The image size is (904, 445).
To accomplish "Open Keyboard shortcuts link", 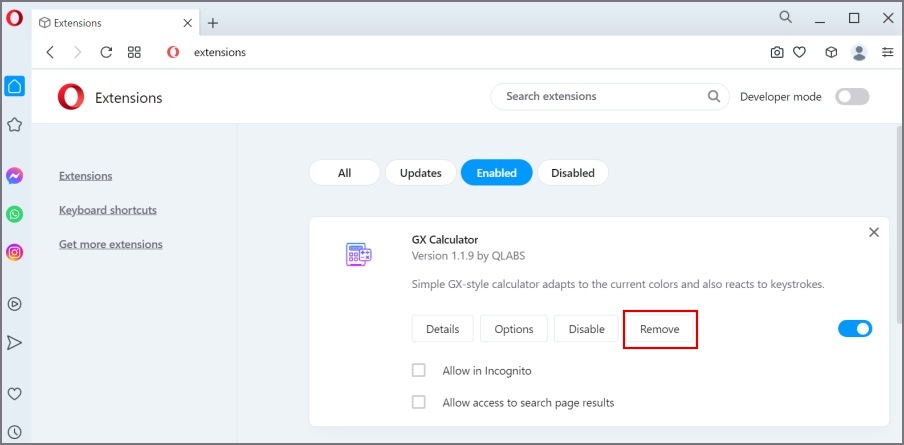I will click(x=108, y=210).
